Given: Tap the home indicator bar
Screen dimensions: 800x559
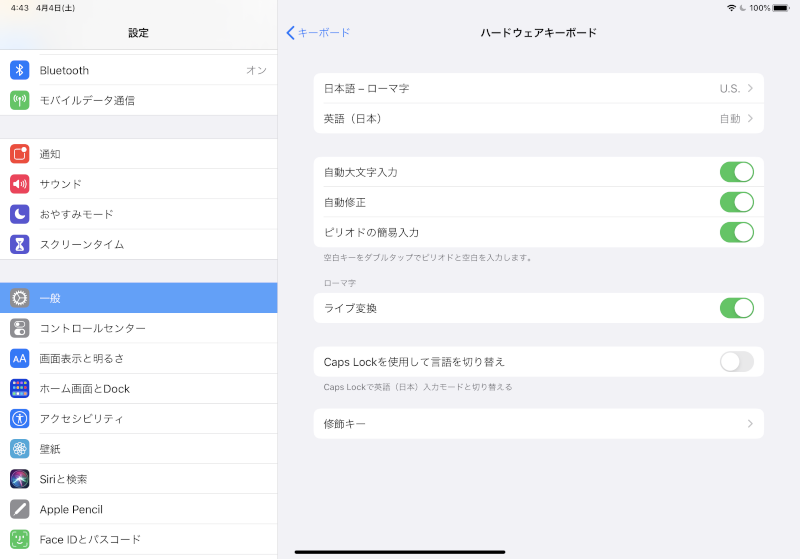Looking at the screenshot, I should coord(399,552).
